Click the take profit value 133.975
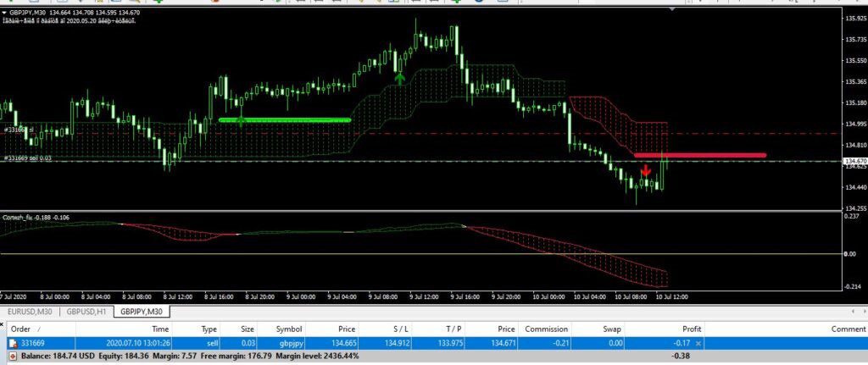868x365 pixels. tap(449, 344)
